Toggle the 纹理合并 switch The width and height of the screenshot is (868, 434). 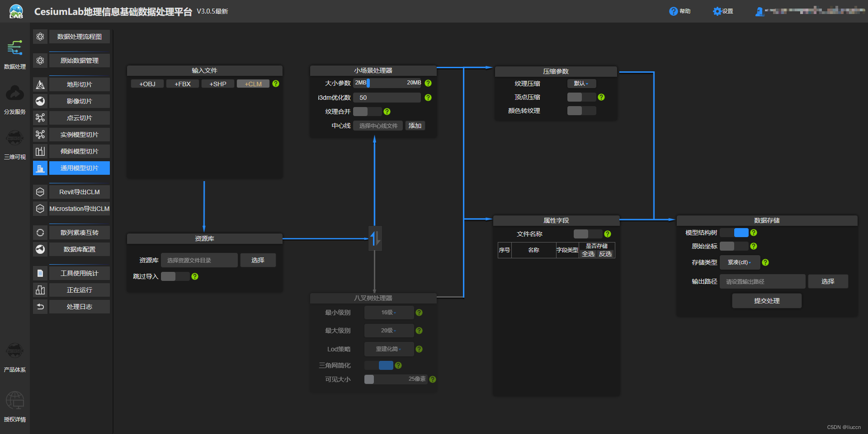pyautogui.click(x=367, y=112)
